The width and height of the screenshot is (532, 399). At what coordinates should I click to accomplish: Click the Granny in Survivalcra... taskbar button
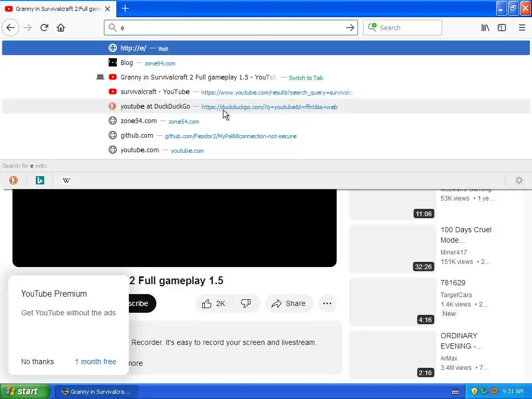click(96, 392)
